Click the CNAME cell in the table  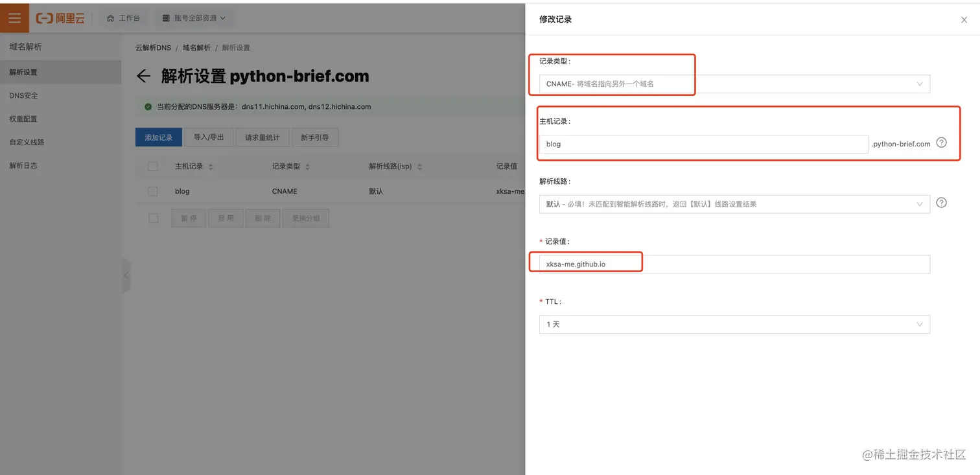tap(285, 191)
